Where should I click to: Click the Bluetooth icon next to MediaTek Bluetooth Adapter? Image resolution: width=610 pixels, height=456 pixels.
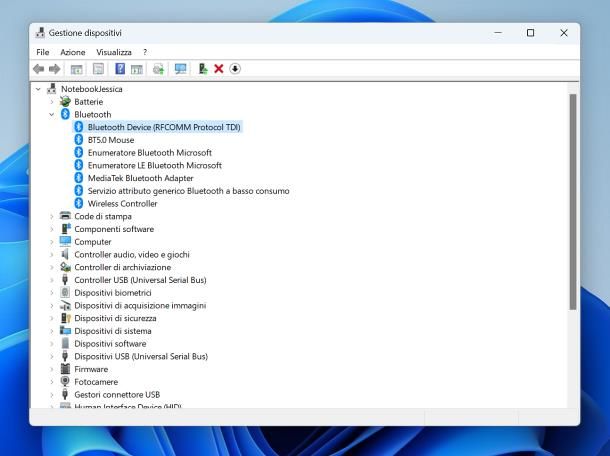coord(79,178)
